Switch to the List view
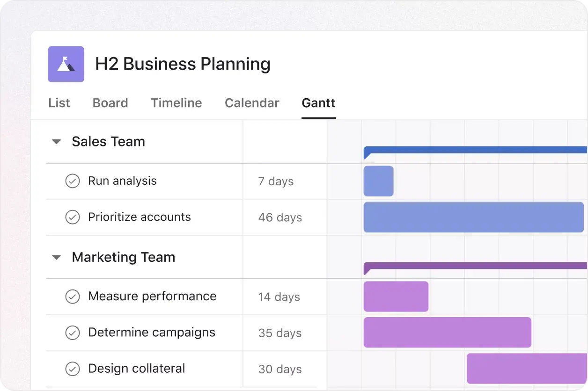The width and height of the screenshot is (588, 391). [x=59, y=103]
